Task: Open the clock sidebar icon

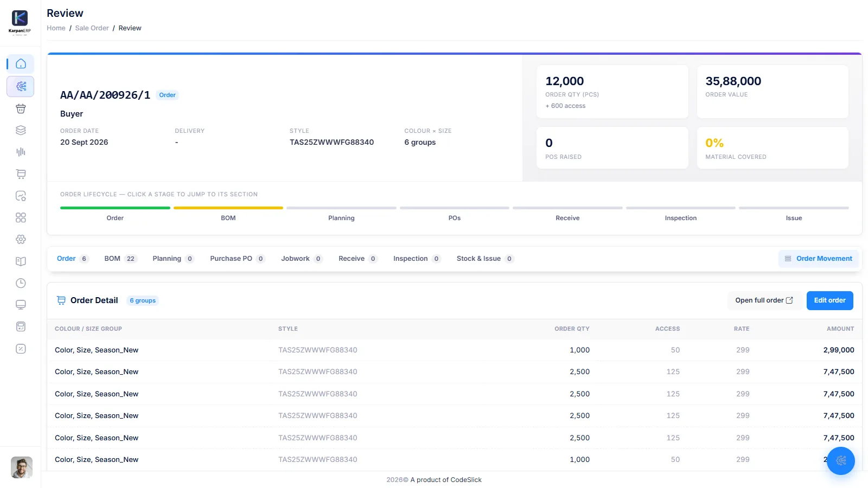Action: pyautogui.click(x=21, y=283)
